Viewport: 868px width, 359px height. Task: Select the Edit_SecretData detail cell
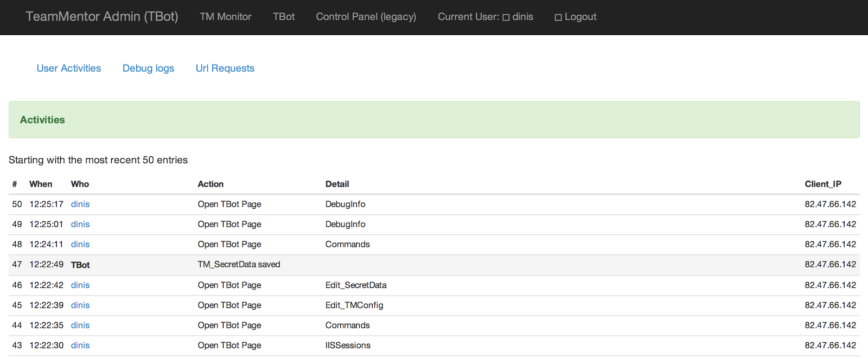[356, 285]
